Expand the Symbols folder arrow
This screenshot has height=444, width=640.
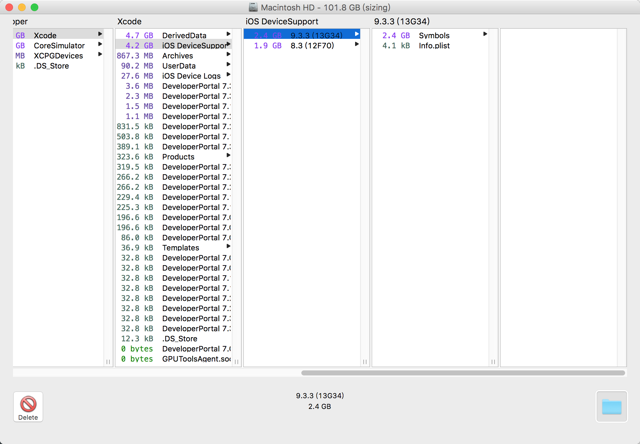click(x=485, y=34)
